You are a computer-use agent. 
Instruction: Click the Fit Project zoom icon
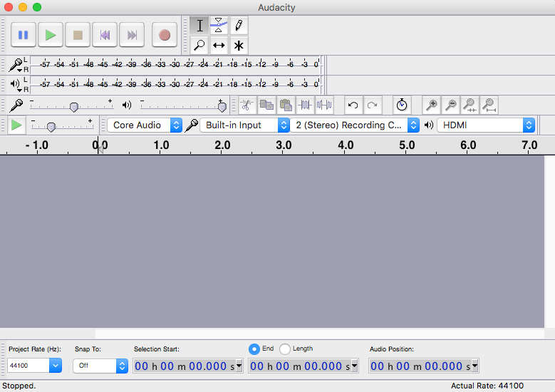(x=489, y=105)
